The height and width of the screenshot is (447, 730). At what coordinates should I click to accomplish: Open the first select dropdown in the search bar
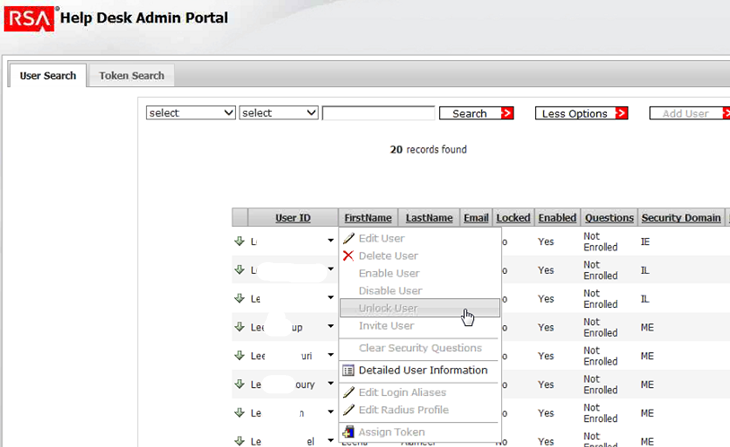pos(191,113)
